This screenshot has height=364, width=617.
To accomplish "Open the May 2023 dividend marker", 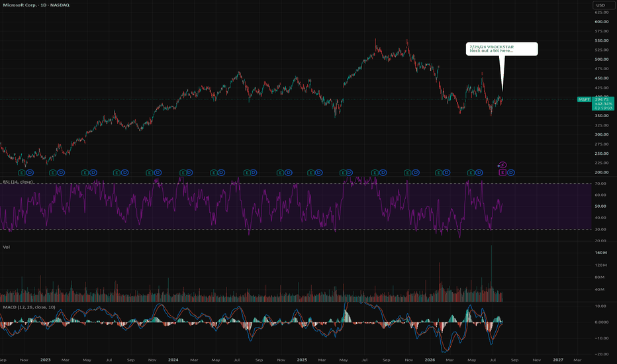I will pos(93,172).
